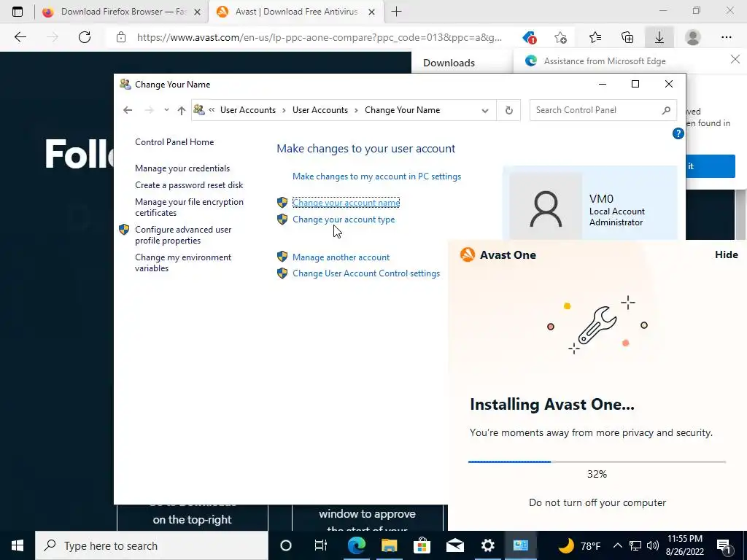Open Configure advanced user profile properties
The height and width of the screenshot is (560, 747).
click(183, 235)
